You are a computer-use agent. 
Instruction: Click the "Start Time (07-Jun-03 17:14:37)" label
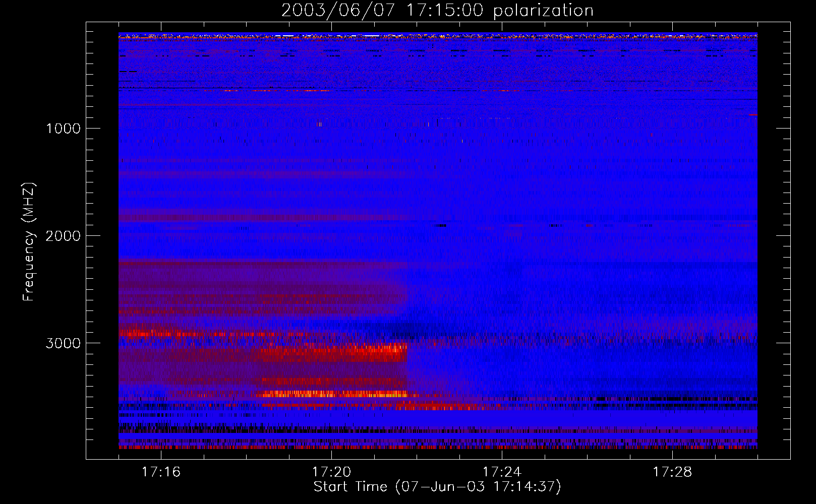click(x=437, y=487)
